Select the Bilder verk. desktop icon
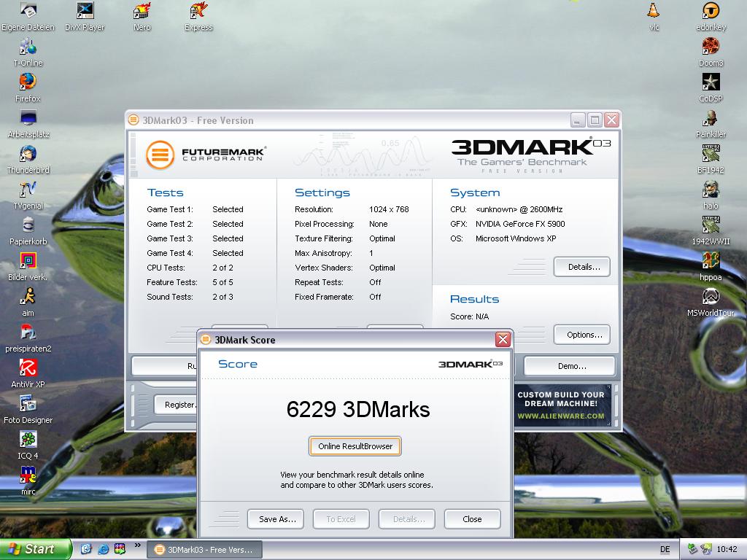747x560 pixels. pyautogui.click(x=28, y=267)
